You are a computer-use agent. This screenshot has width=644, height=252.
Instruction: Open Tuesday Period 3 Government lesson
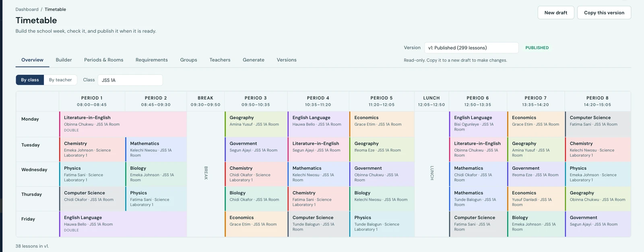click(256, 149)
